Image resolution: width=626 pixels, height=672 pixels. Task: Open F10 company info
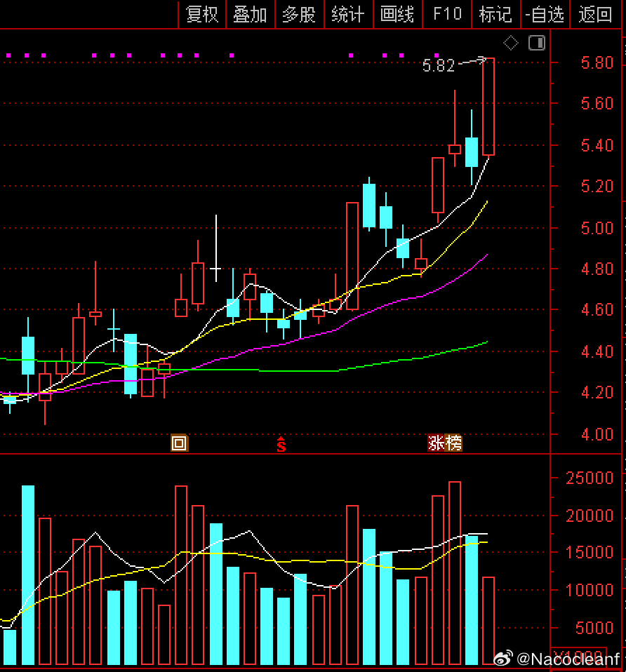pos(447,14)
